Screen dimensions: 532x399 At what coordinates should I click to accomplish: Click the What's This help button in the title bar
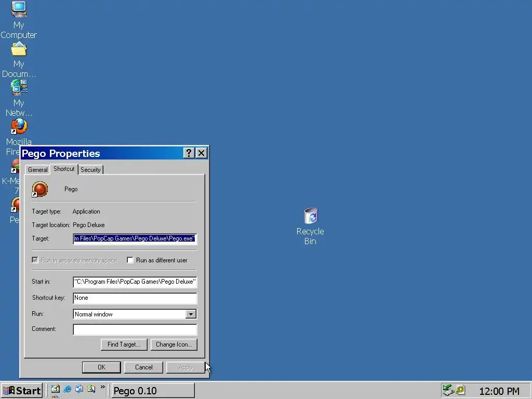tap(189, 153)
